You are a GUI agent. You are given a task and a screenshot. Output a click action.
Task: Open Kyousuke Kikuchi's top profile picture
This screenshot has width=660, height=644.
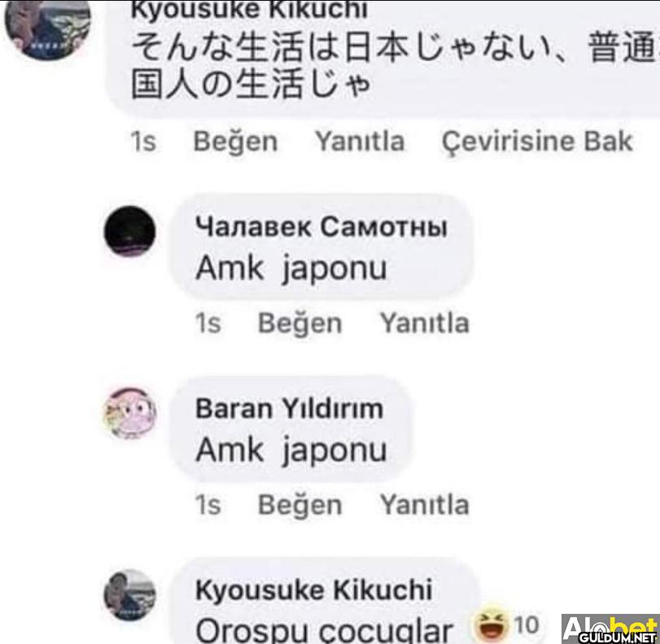click(47, 28)
